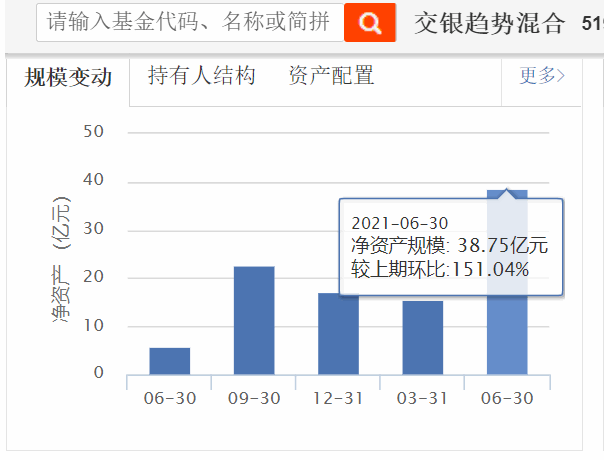Click the 12-31 x-axis label
Viewport: 604px width, 460px height.
click(338, 398)
